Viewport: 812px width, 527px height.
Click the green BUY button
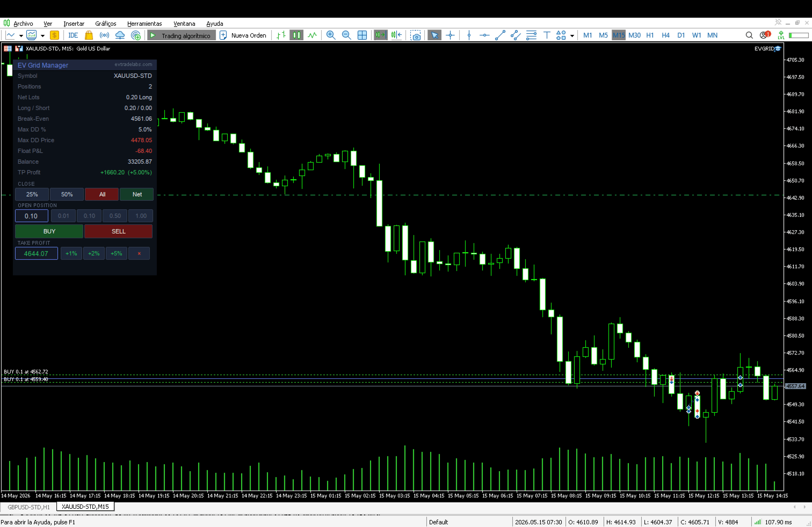point(49,231)
